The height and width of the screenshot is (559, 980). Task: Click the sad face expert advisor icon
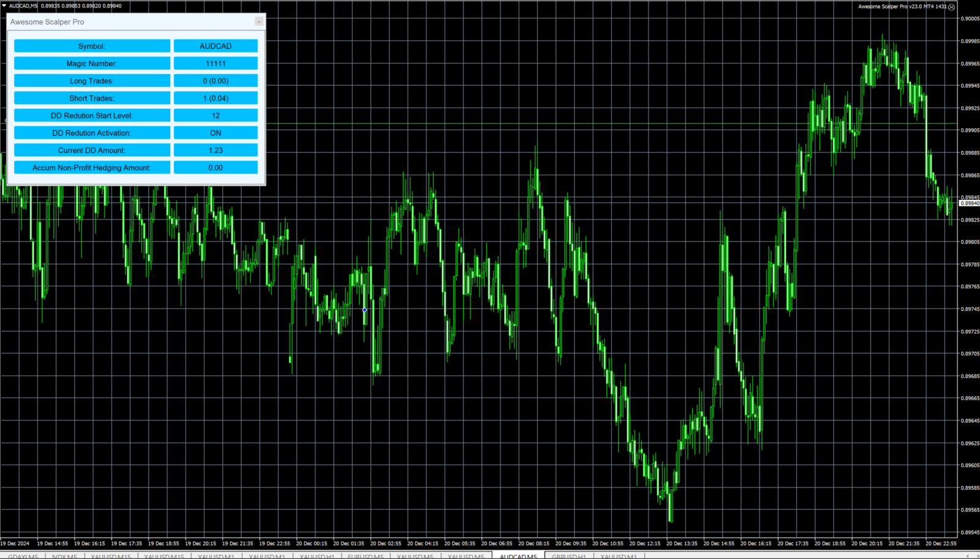951,7
